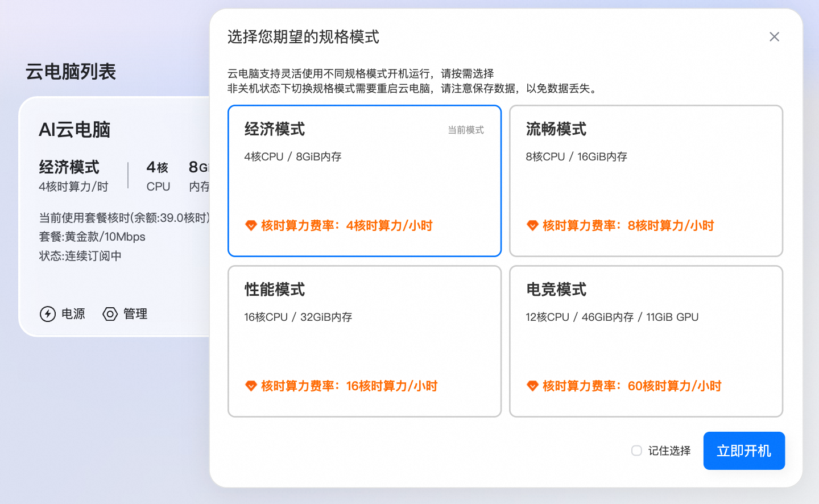Click 核时算力费率：4核时算力/小时 text

pyautogui.click(x=346, y=226)
